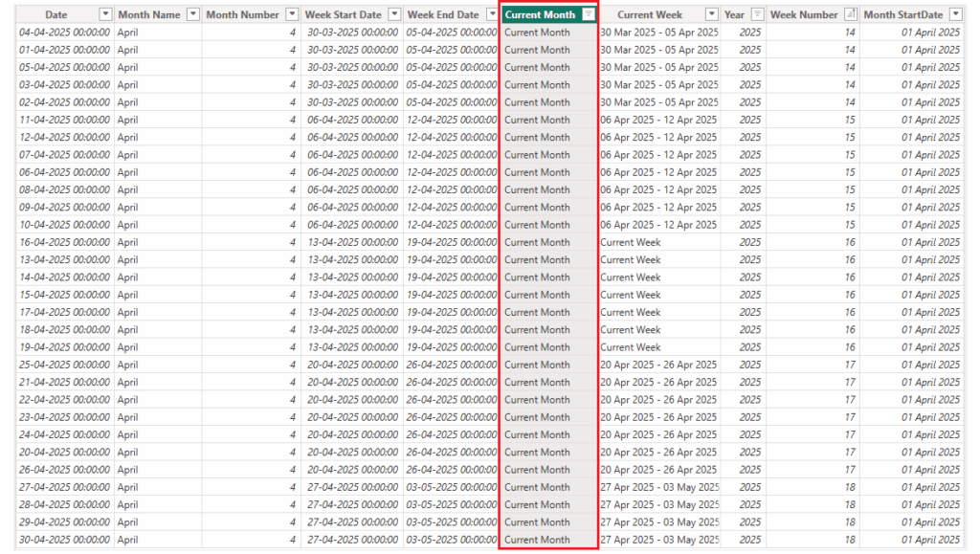Click Date cell 08-04-2025 00:00:00
Screen dimensions: 980x554
[64, 189]
